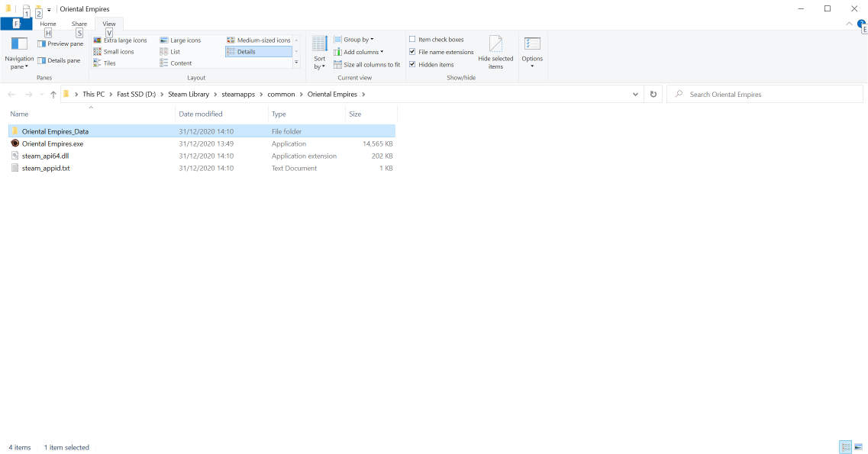Select the steam_api64.dll file
The image size is (868, 454).
202,156
